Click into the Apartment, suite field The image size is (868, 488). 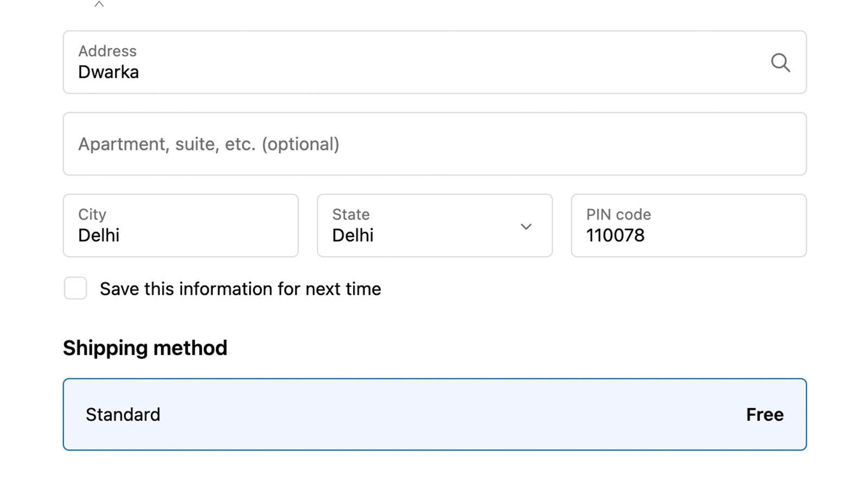click(434, 144)
